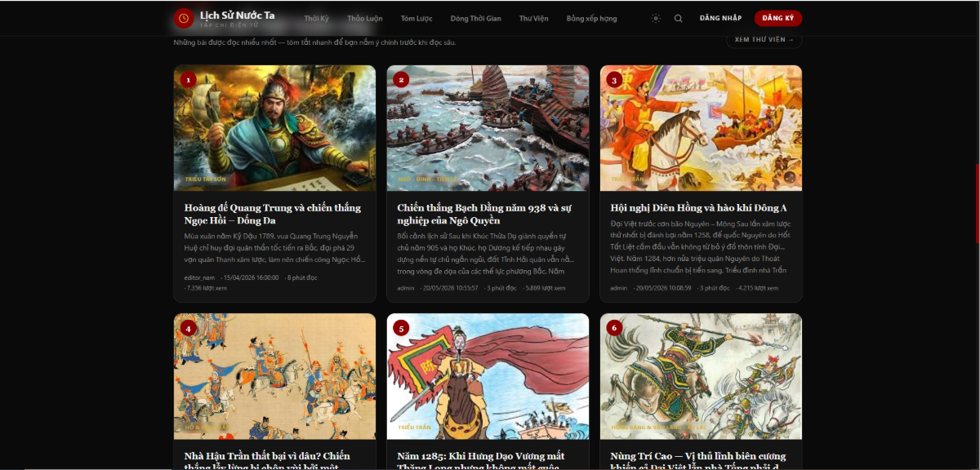Open search with the magnifier icon
Screen dimensions: 980x470
tap(678, 18)
